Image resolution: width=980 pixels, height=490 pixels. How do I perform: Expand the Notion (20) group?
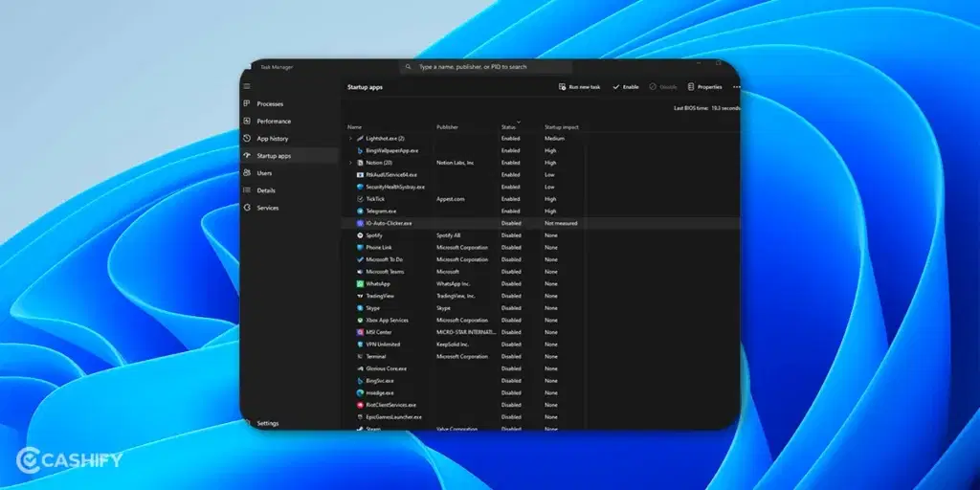pos(350,163)
